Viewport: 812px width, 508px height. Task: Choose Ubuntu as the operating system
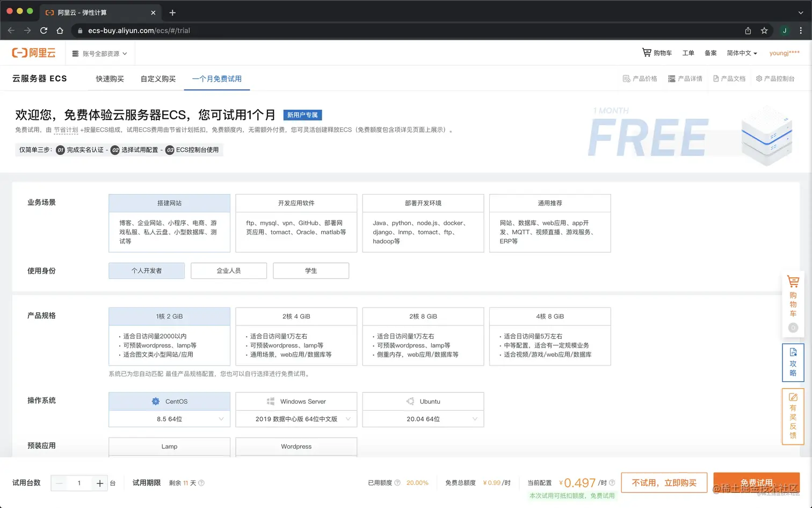[423, 402]
